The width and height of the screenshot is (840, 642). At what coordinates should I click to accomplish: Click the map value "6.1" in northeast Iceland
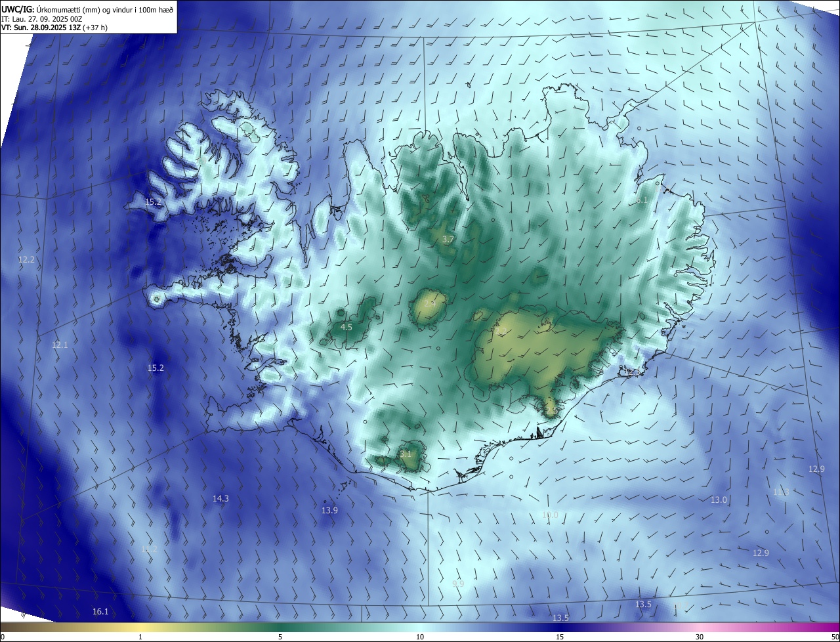(641, 200)
